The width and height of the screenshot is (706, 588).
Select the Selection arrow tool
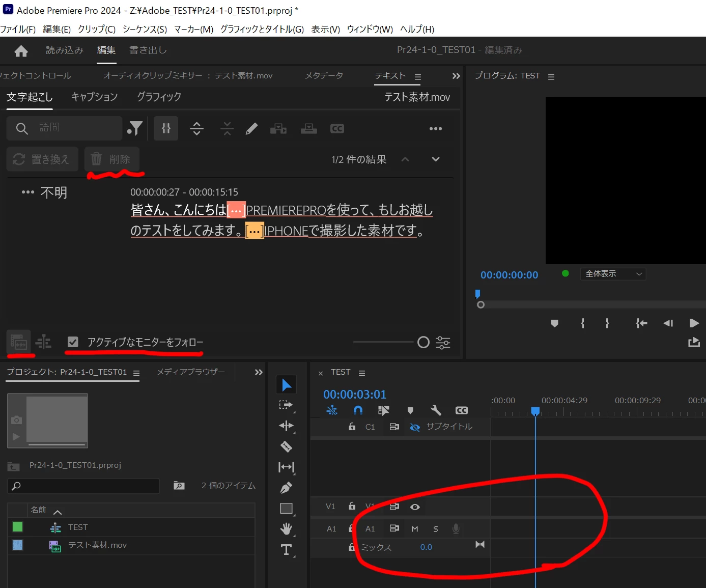pyautogui.click(x=287, y=385)
